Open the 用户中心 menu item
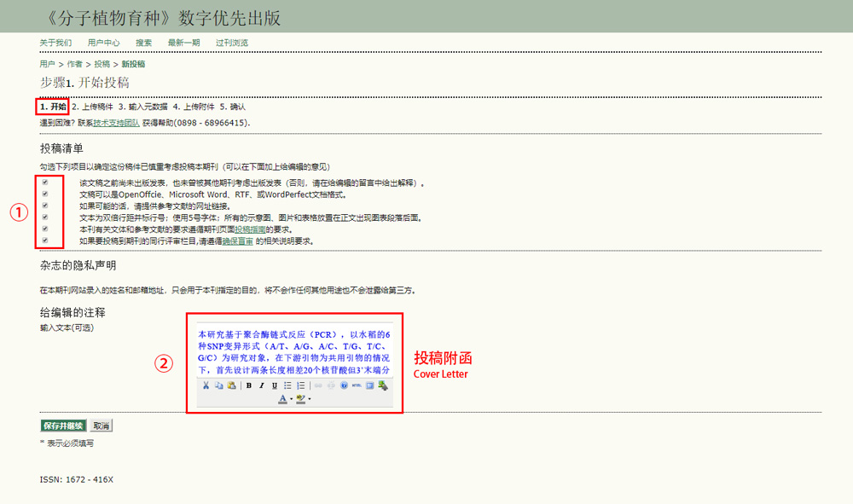853x504 pixels. pyautogui.click(x=103, y=43)
